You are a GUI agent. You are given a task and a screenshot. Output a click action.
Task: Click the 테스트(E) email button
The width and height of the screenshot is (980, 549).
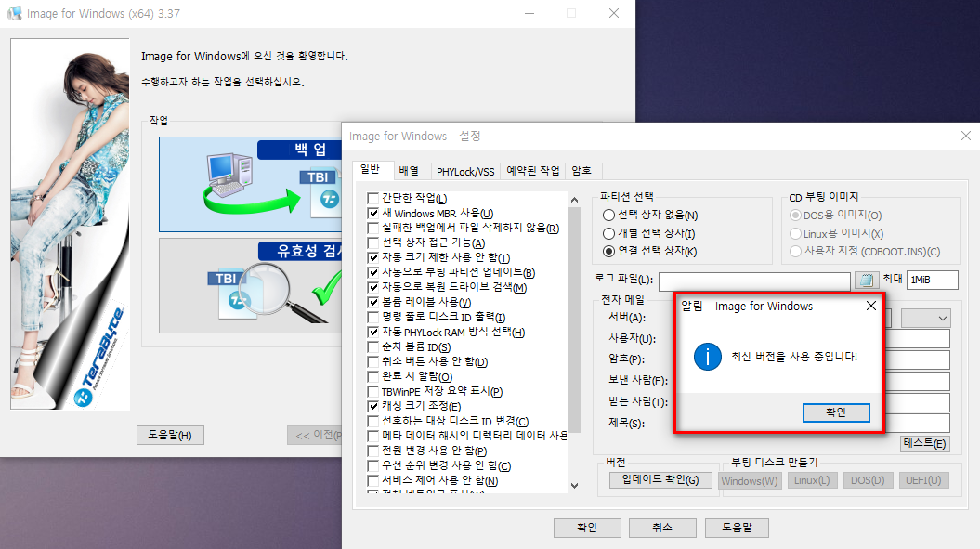[925, 443]
